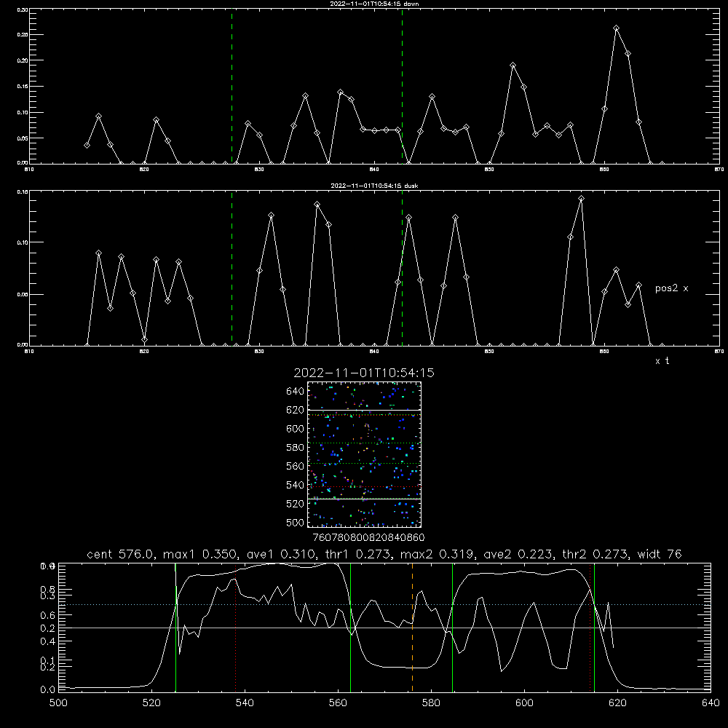Click the 0.19 peak diamond in dawn plot

point(513,66)
